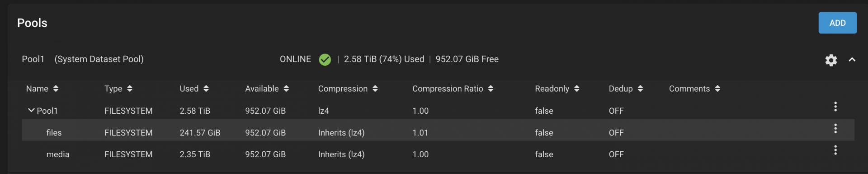Sort by the Available column arrows
Viewport: 868px width, 174px height.
tap(286, 89)
